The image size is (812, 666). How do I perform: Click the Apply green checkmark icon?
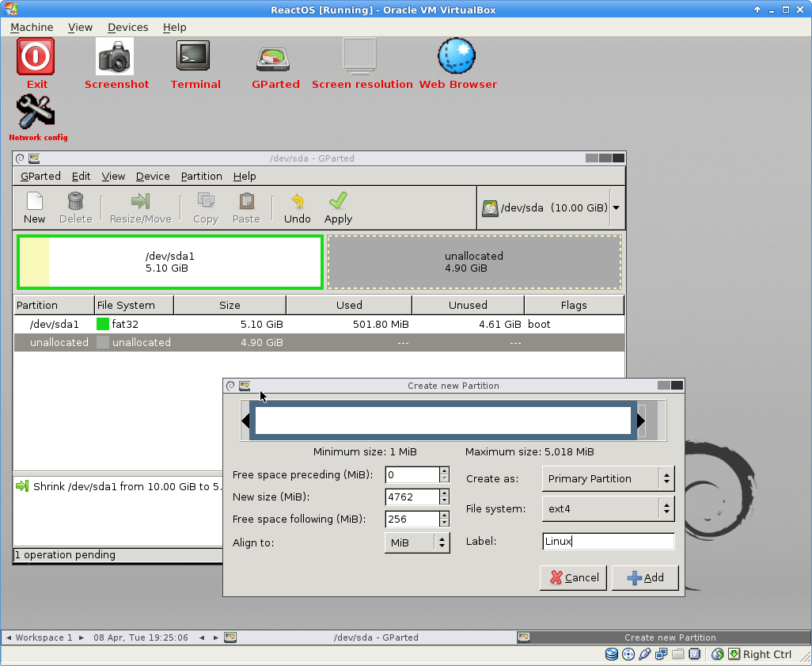coord(338,203)
